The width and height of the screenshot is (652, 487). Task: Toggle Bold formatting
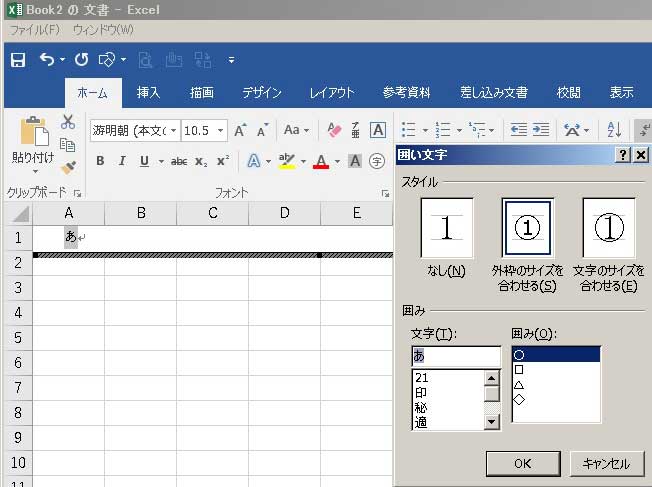point(100,161)
